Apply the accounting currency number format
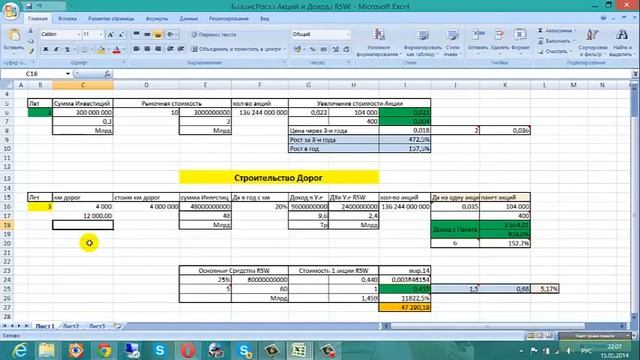This screenshot has height=360, width=640. pyautogui.click(x=298, y=49)
